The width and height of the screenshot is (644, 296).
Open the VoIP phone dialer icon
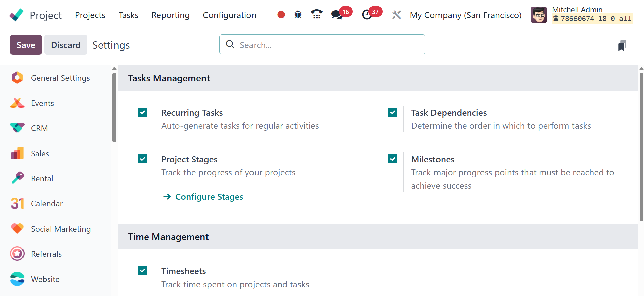coord(316,15)
